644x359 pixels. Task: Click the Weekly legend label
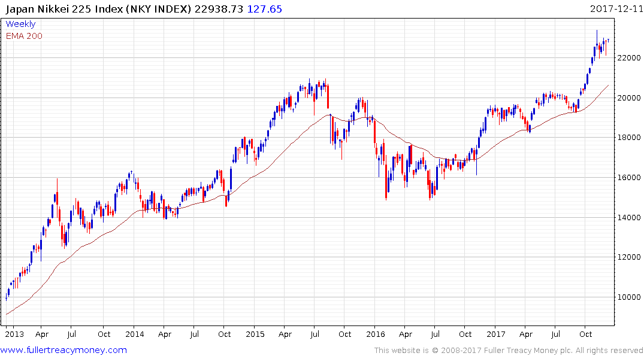tap(20, 24)
